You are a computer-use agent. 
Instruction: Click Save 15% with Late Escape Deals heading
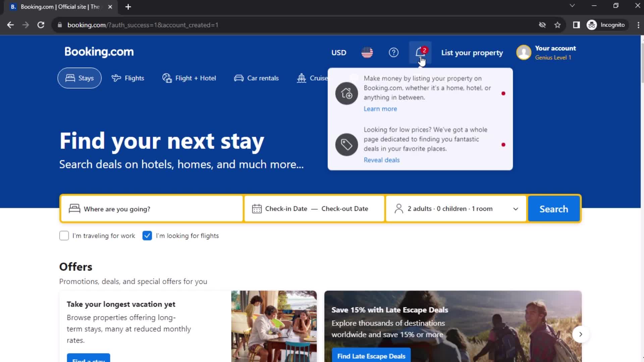click(390, 310)
